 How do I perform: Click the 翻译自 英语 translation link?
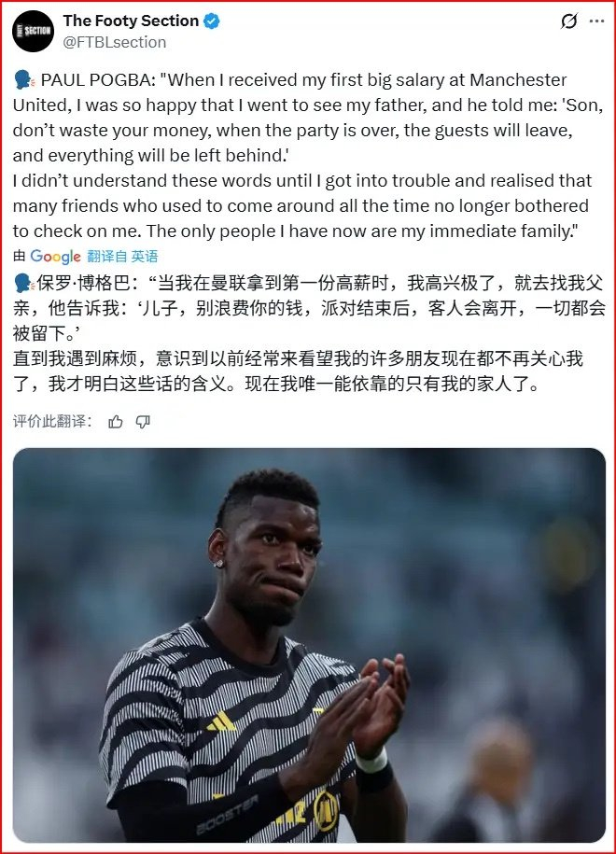[x=122, y=257]
